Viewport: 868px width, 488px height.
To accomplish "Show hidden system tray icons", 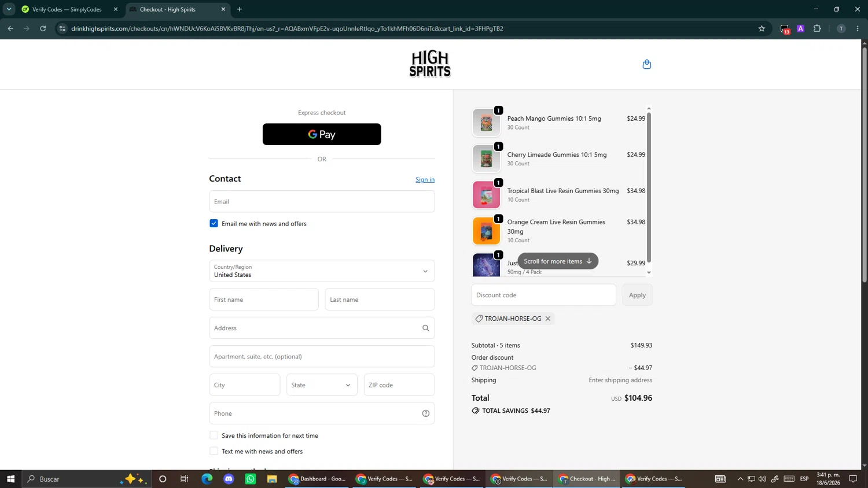I will [740, 479].
